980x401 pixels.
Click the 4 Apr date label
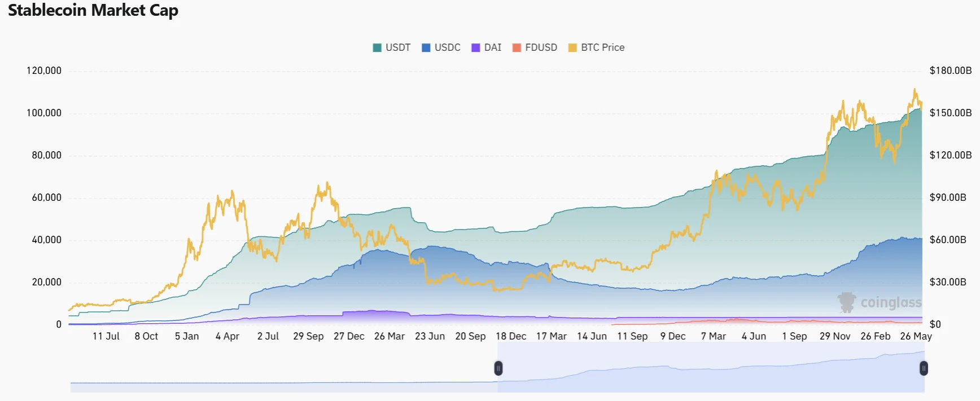(x=228, y=336)
